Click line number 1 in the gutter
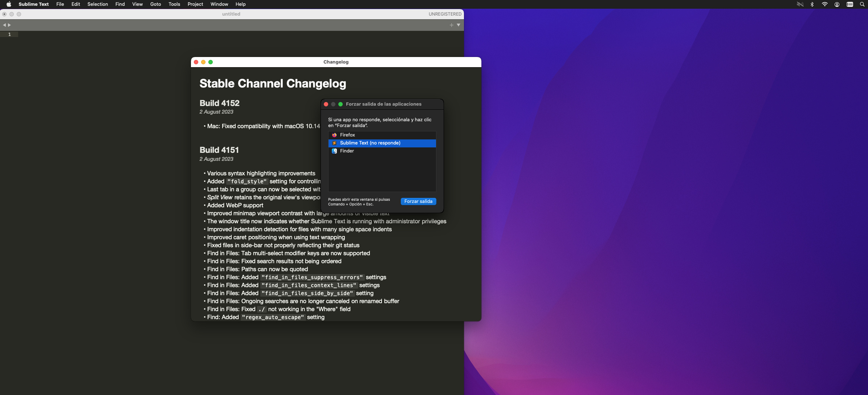This screenshot has height=395, width=868. [9, 34]
